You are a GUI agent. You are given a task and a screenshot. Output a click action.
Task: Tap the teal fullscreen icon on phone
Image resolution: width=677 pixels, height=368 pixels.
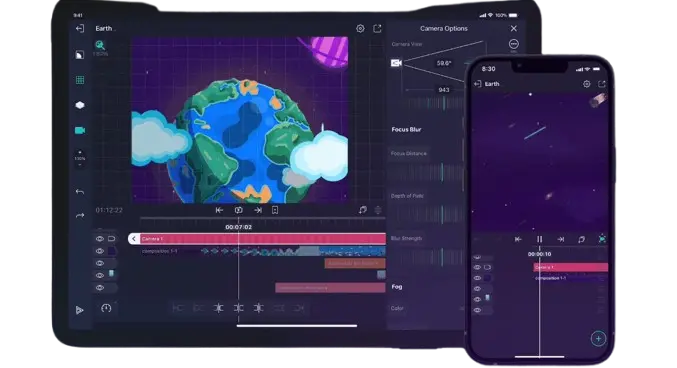[x=602, y=239]
